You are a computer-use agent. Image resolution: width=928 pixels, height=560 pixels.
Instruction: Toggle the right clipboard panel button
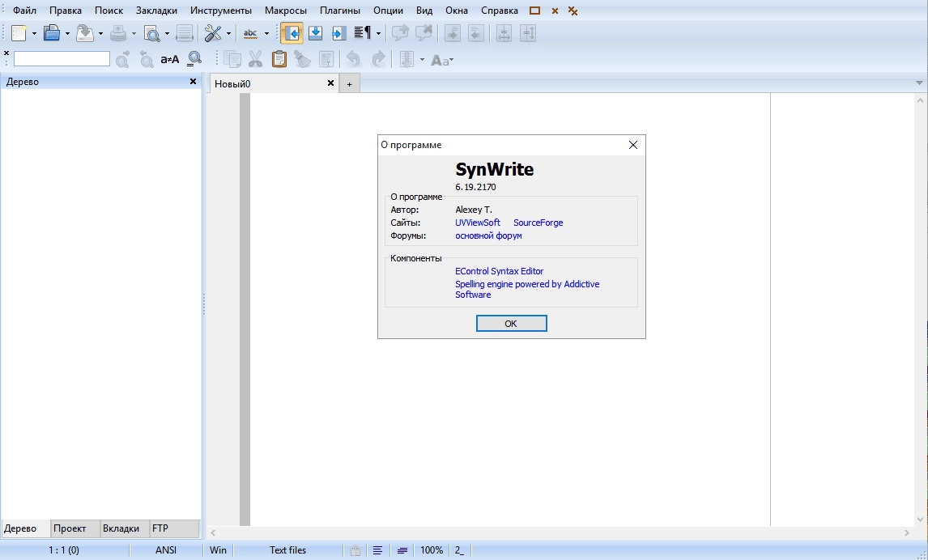click(339, 33)
